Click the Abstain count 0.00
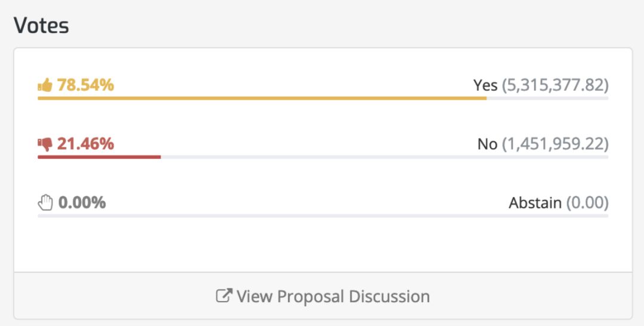 coord(587,202)
